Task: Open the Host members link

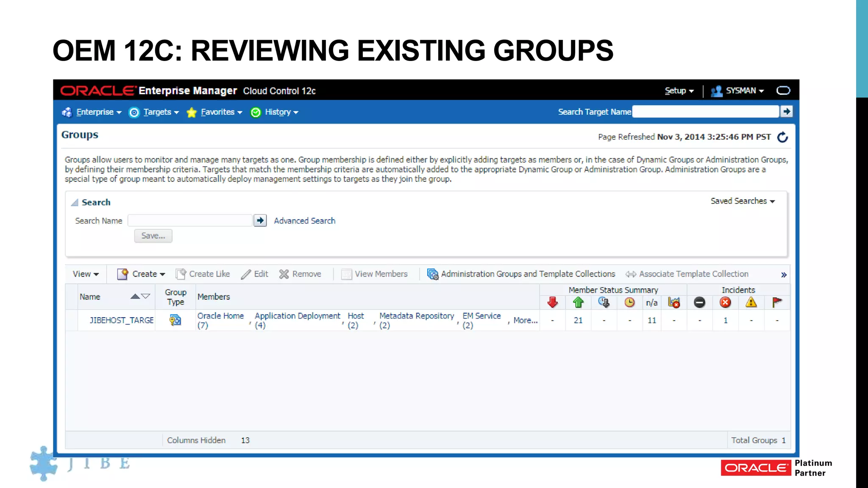Action: (356, 320)
